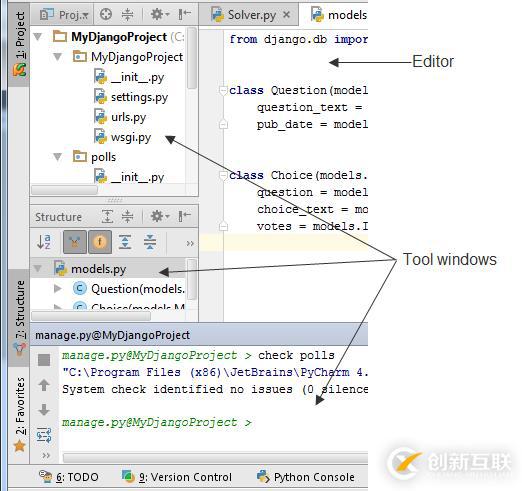Collapse the inner MyDjangoProject folder
Viewport: 522px width, 491px height.
click(58, 57)
